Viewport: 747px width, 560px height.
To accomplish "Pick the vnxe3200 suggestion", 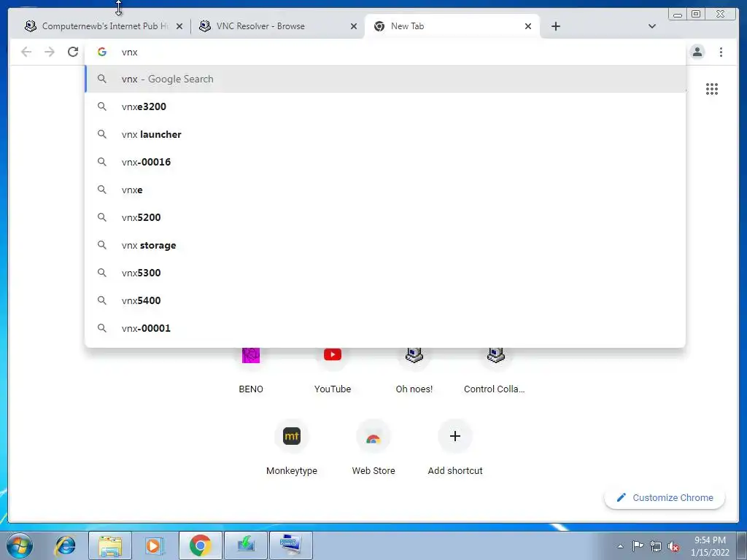I will click(x=385, y=106).
